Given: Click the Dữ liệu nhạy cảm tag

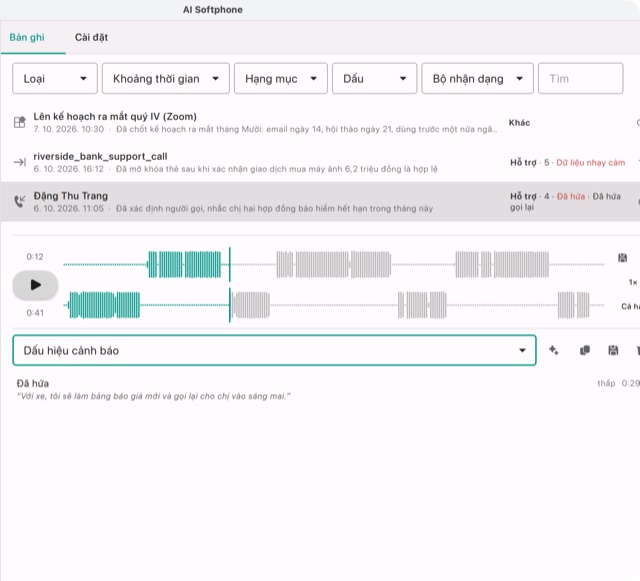Looking at the screenshot, I should pos(591,163).
